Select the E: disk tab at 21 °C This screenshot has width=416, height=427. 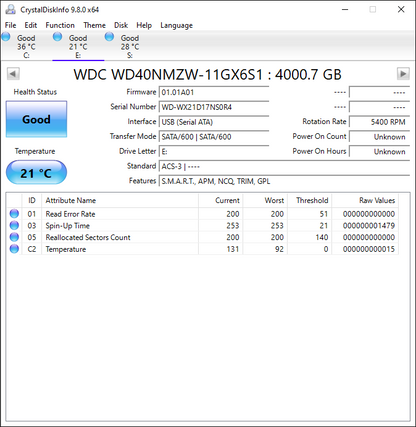[78, 46]
